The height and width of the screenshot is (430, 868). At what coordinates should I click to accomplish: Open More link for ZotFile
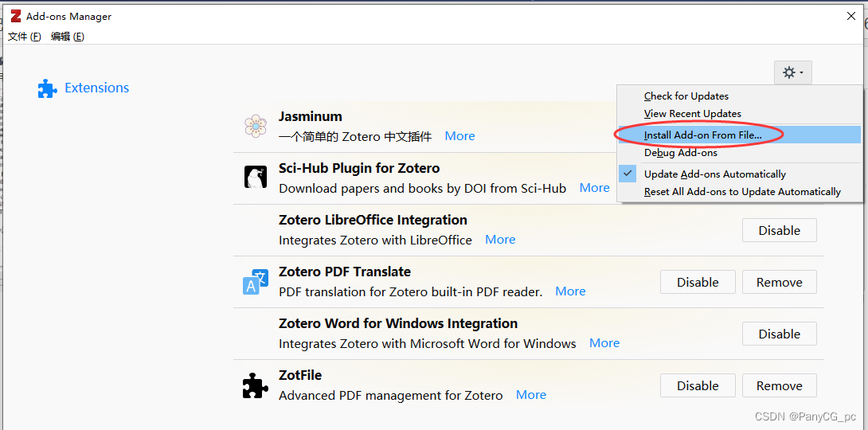pos(531,395)
